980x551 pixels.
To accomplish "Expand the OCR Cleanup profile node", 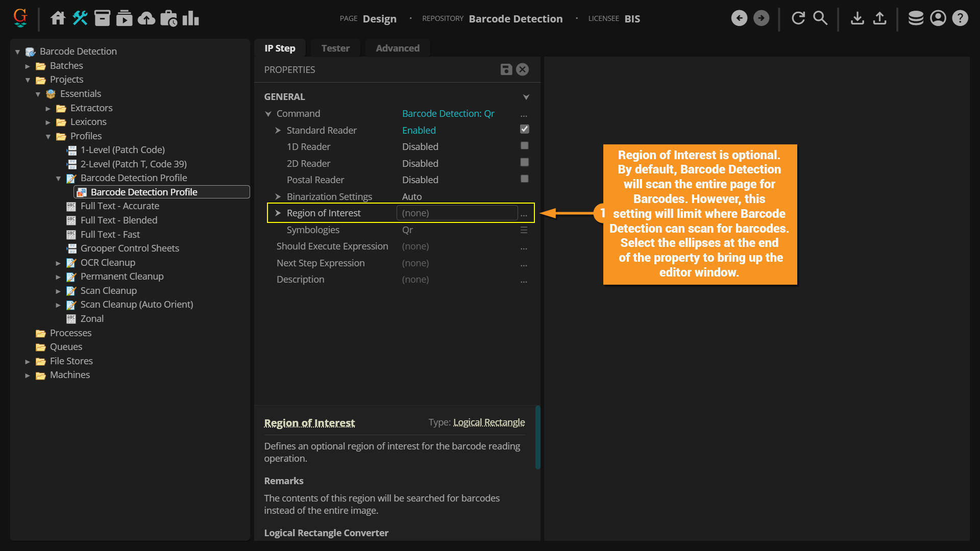I will [58, 263].
